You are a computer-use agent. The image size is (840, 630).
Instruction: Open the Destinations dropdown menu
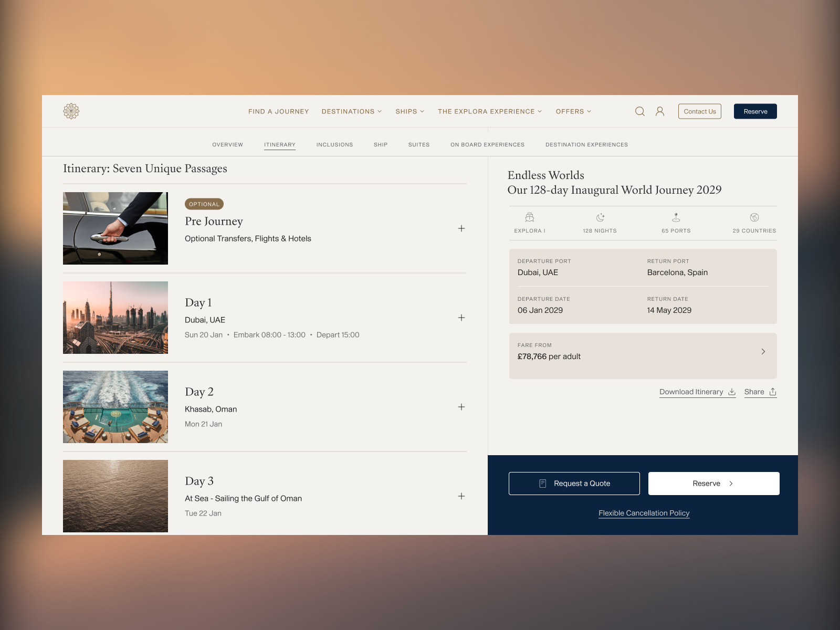tap(351, 111)
